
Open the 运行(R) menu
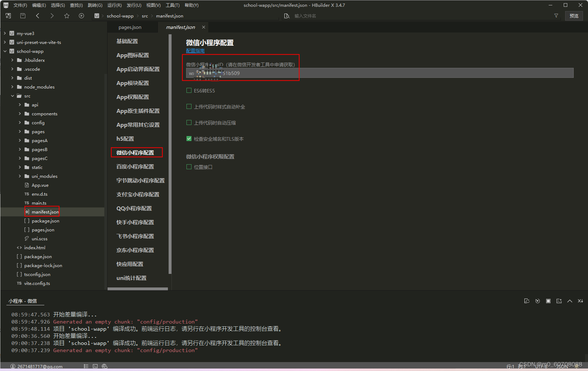click(x=114, y=5)
